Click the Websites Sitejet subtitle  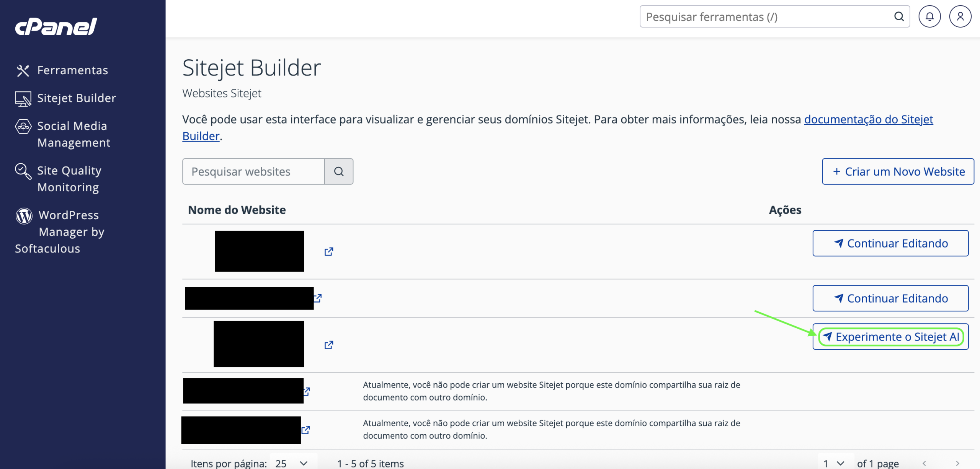[222, 93]
